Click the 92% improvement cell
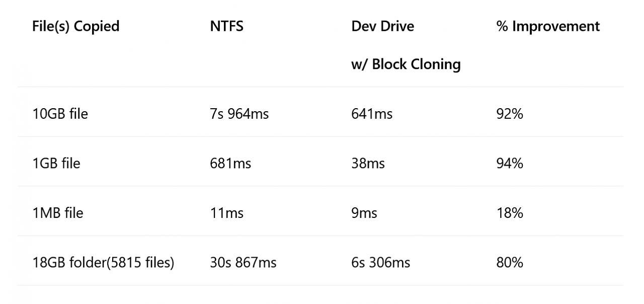 510,114
